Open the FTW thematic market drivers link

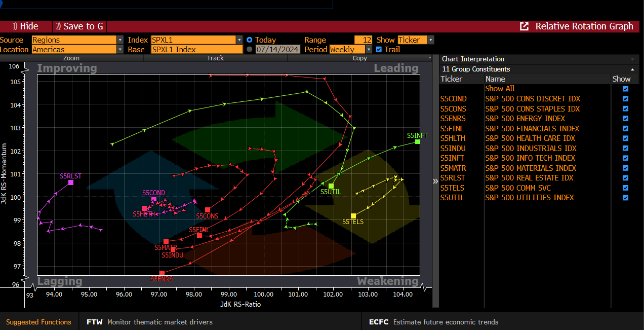click(149, 322)
